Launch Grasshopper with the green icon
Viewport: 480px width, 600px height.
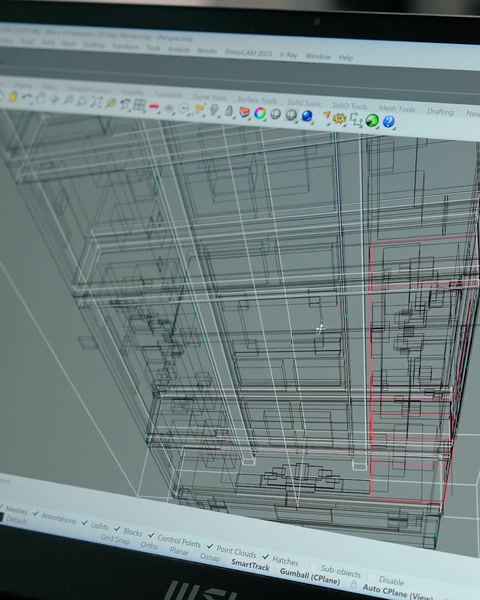372,121
